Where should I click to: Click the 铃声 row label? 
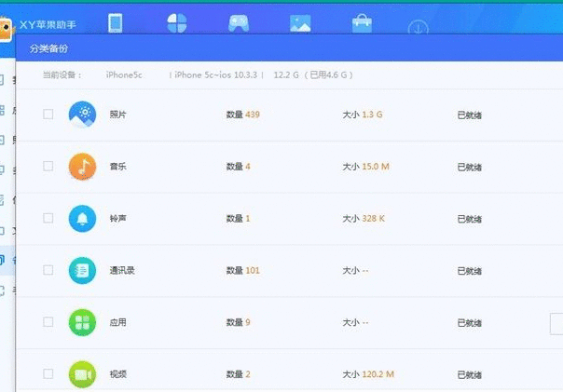coord(117,219)
